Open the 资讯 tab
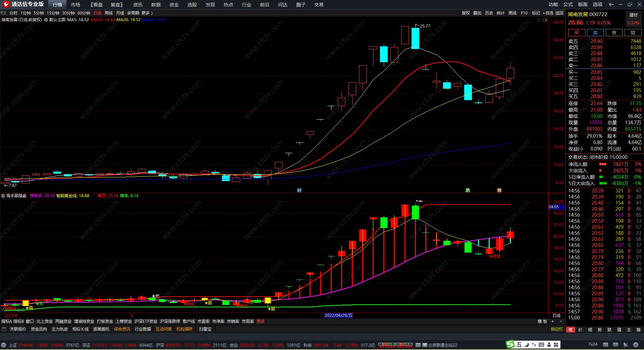Image resolution: width=644 pixels, height=350 pixels. 138,4
